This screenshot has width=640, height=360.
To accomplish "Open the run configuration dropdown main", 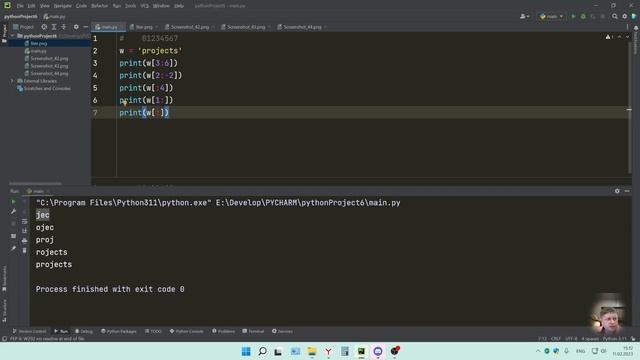I will pyautogui.click(x=551, y=16).
